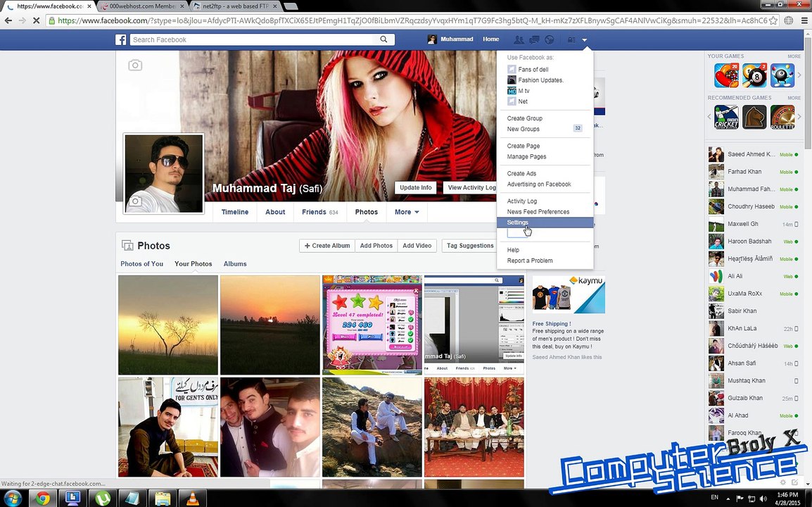The width and height of the screenshot is (812, 507).
Task: Open the Roulette recommended game icon
Action: pyautogui.click(x=782, y=117)
